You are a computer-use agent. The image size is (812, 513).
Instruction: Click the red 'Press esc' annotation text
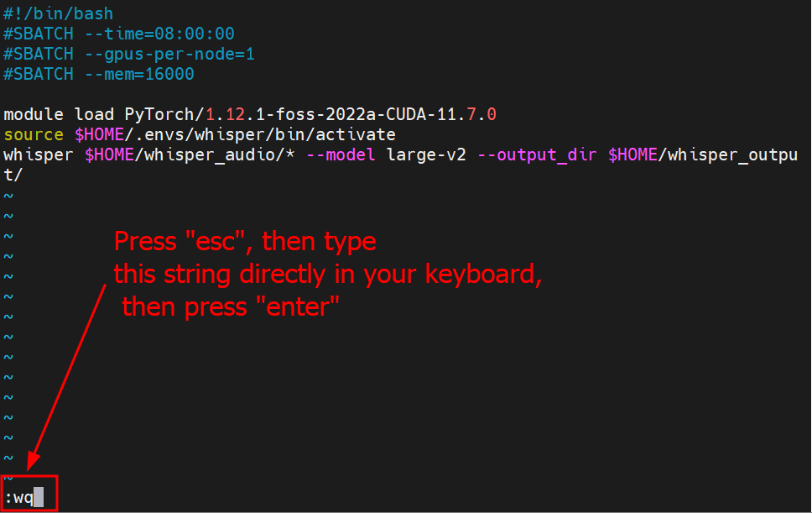point(245,242)
